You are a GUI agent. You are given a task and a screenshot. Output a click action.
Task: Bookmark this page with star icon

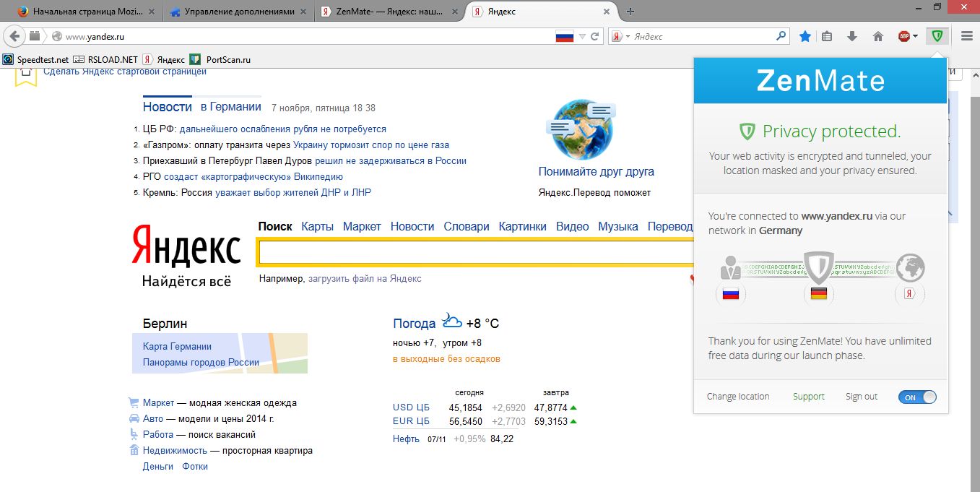pos(805,36)
